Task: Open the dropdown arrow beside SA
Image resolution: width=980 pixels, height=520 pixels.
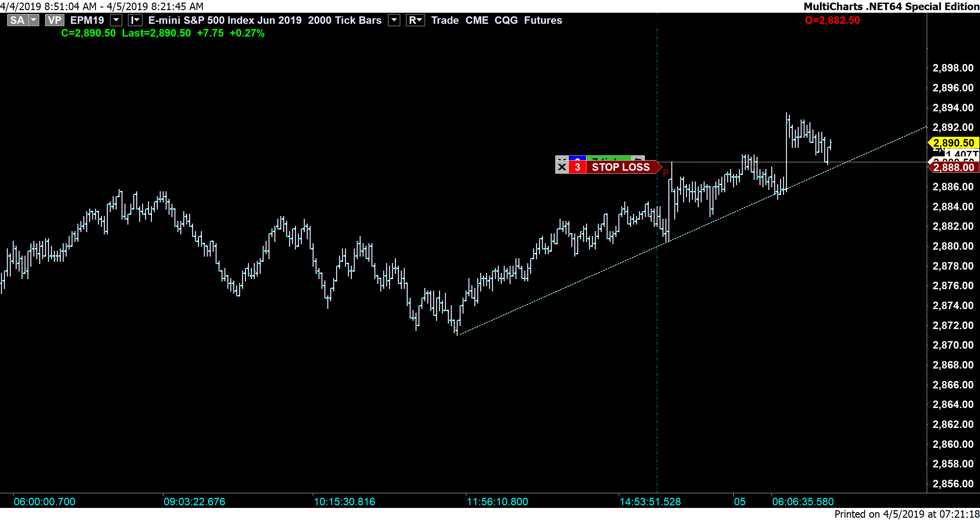Action: pyautogui.click(x=34, y=20)
